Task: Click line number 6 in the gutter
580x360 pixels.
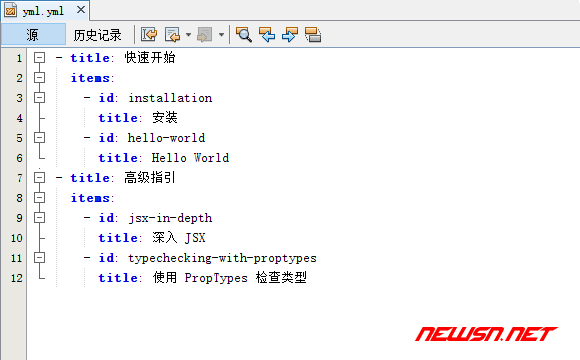Action: coord(19,158)
